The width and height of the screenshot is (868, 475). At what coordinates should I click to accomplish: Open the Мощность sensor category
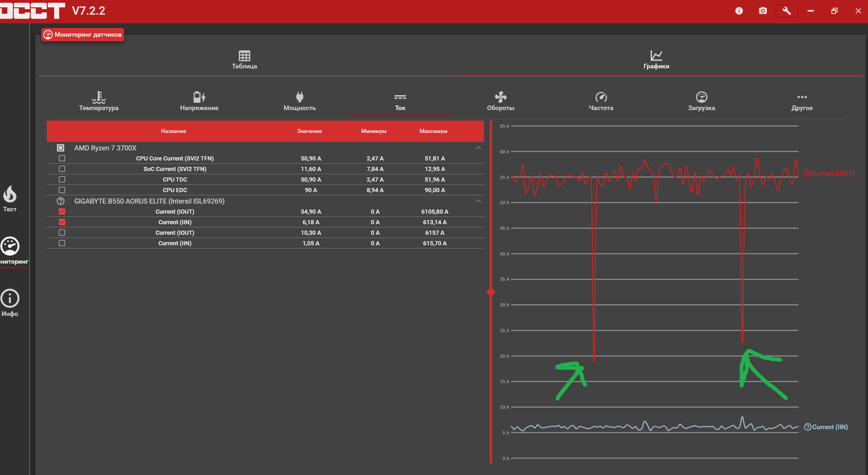[x=300, y=101]
